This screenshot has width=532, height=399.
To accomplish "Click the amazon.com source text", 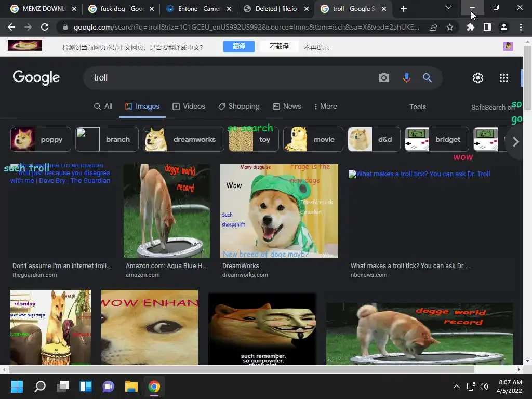I will [x=142, y=275].
